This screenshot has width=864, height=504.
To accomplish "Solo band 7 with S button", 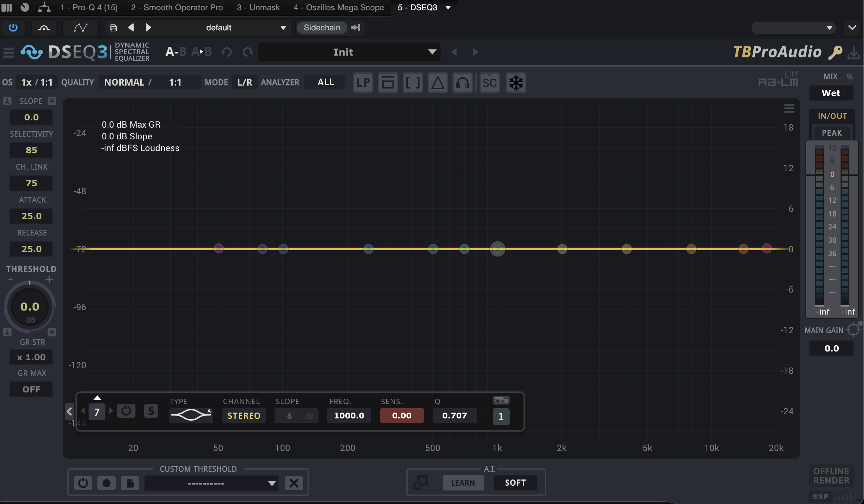I will pyautogui.click(x=151, y=411).
